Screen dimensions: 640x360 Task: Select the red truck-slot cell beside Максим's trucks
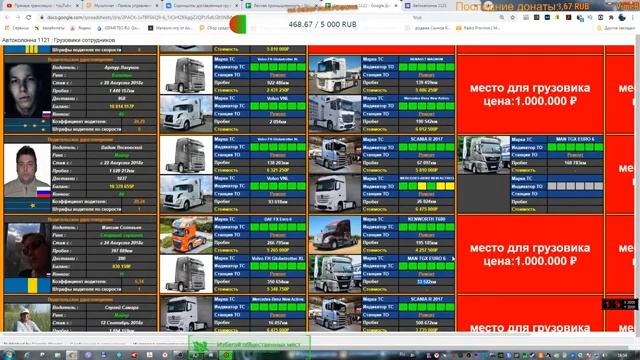pos(530,254)
